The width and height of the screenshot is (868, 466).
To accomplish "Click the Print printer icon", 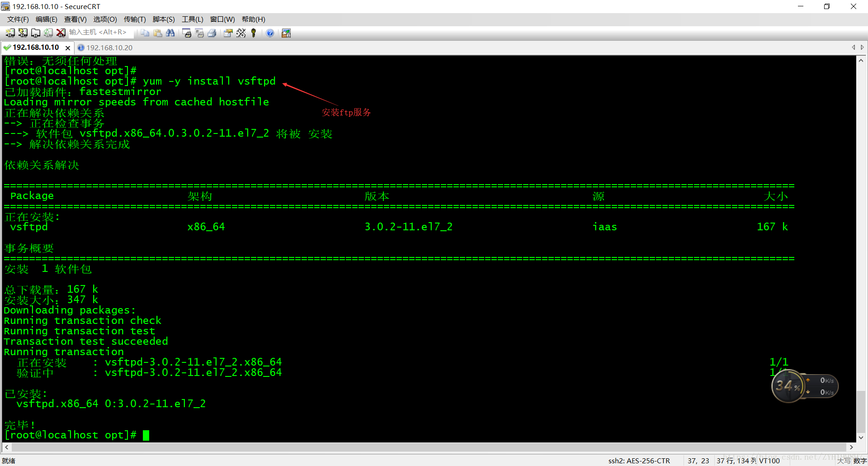I will (x=212, y=33).
